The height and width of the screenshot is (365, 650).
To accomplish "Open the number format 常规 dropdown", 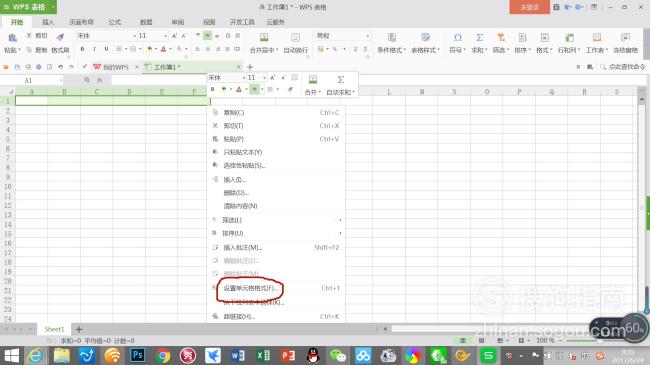I will click(x=367, y=36).
